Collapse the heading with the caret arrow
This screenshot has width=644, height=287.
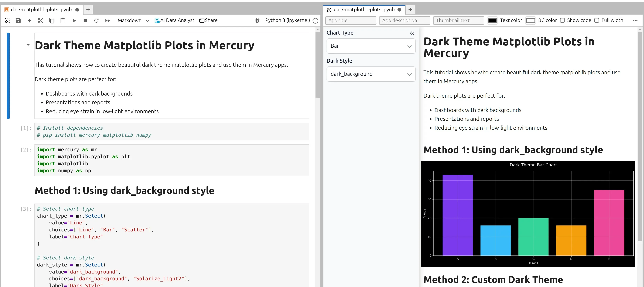[28, 45]
